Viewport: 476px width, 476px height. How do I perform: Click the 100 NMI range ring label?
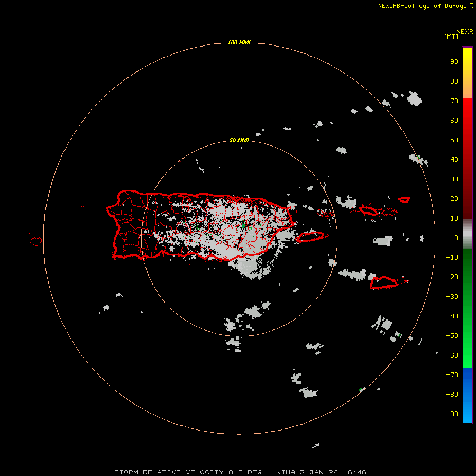tap(239, 42)
